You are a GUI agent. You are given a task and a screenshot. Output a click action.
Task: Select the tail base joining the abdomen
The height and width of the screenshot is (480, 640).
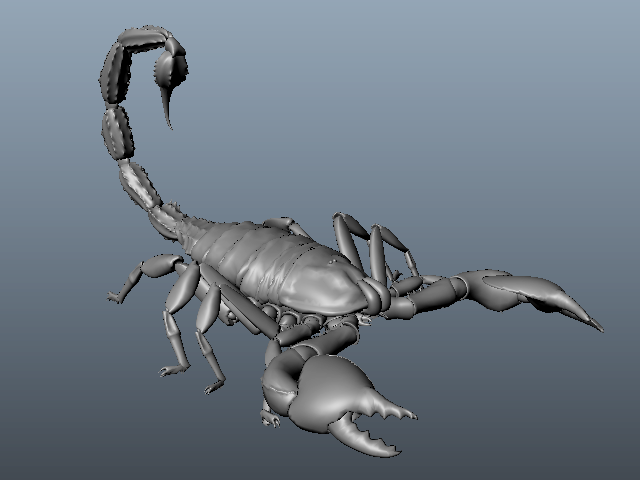point(171,220)
